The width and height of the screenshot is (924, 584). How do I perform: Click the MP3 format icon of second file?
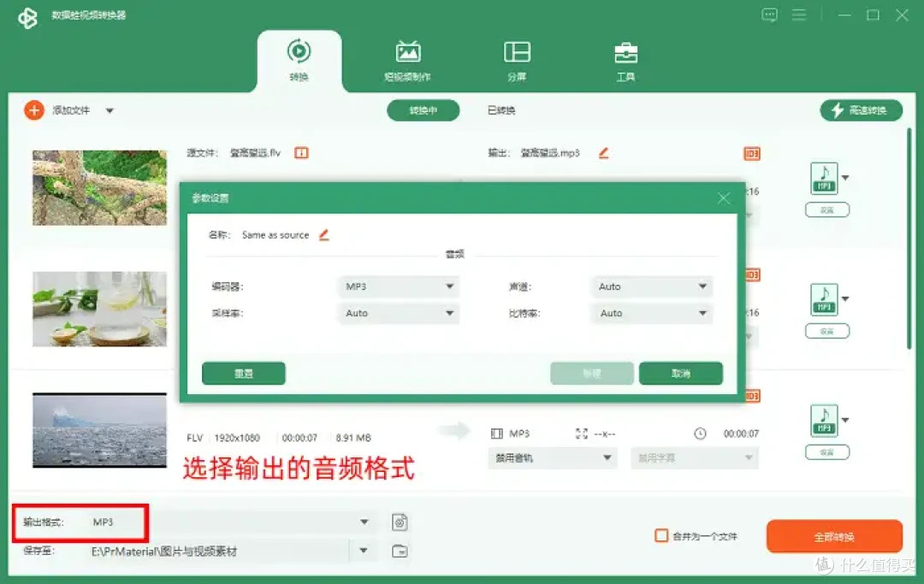[x=824, y=299]
